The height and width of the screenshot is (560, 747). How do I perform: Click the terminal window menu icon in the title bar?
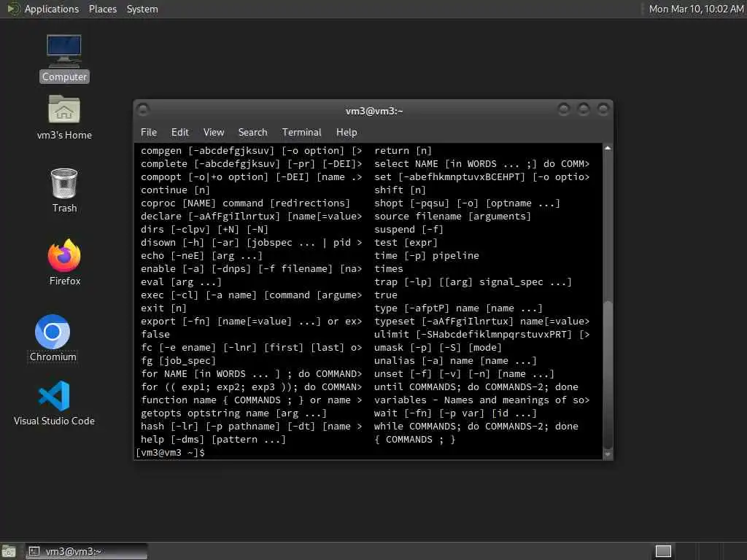point(143,110)
